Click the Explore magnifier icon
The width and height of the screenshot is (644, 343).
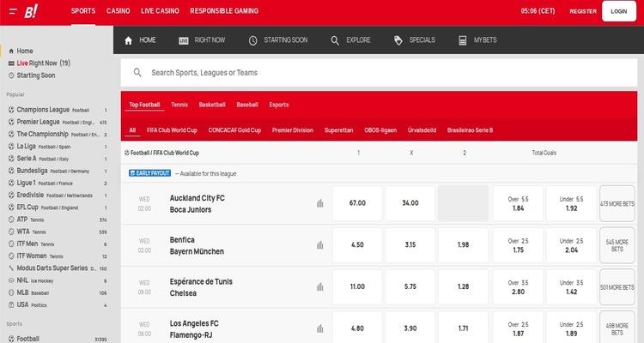point(335,40)
